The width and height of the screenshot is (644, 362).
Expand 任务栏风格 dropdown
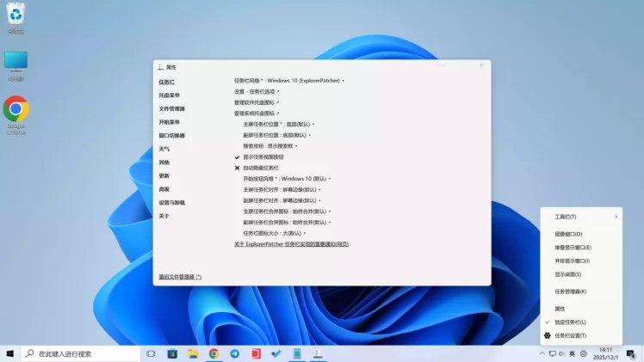click(288, 81)
